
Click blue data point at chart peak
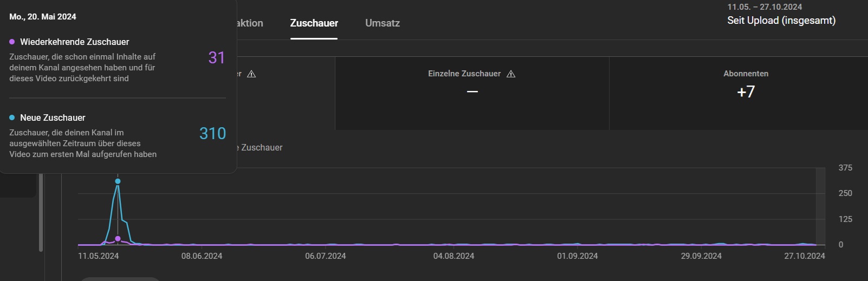point(118,181)
